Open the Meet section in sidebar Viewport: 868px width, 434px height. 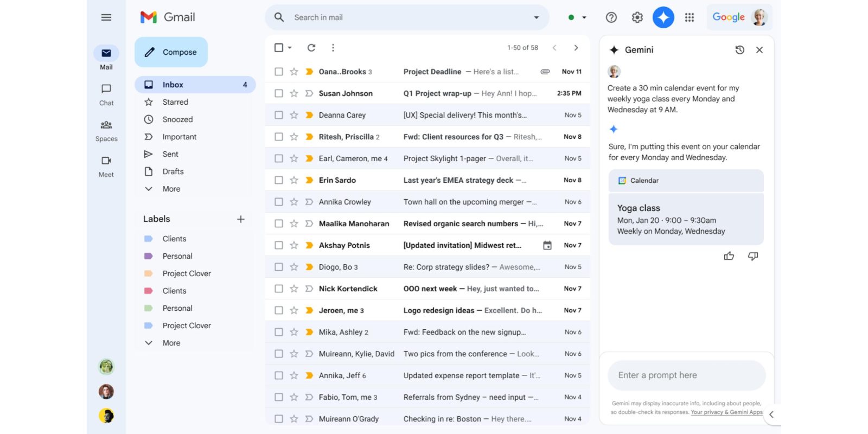click(x=106, y=166)
